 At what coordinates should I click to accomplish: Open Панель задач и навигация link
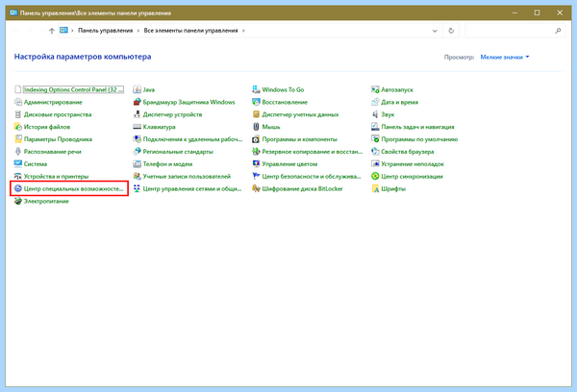(x=417, y=127)
